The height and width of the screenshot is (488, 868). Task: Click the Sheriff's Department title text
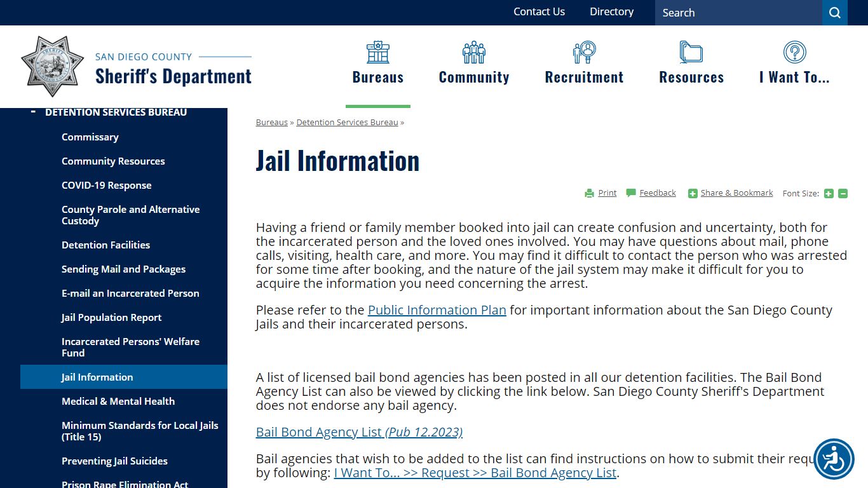pos(173,77)
